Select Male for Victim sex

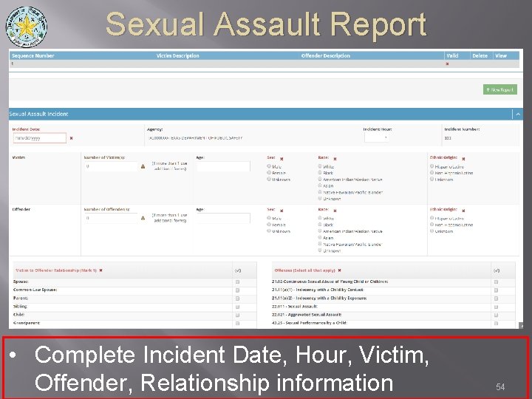coord(269,166)
